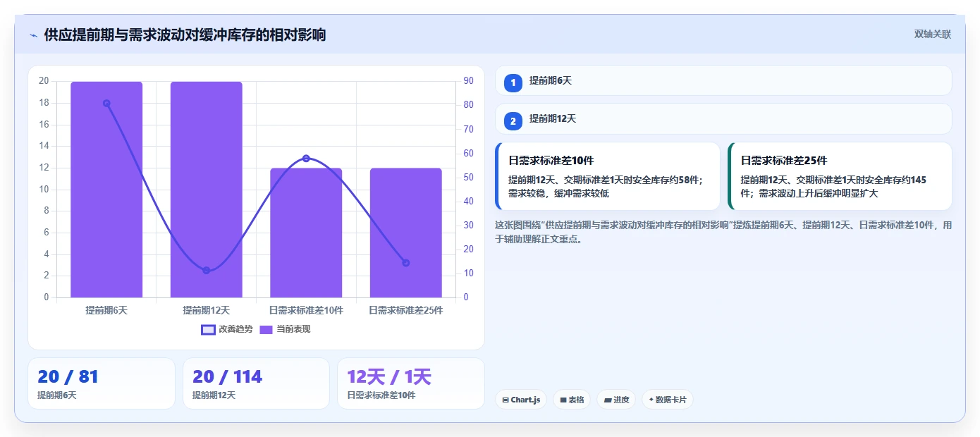Click the 20 / 114 stat card
The width and height of the screenshot is (980, 437).
[x=256, y=383]
